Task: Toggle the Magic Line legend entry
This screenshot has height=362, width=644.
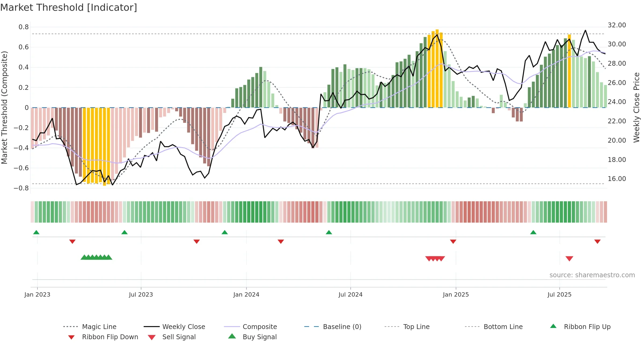Action: (x=90, y=327)
